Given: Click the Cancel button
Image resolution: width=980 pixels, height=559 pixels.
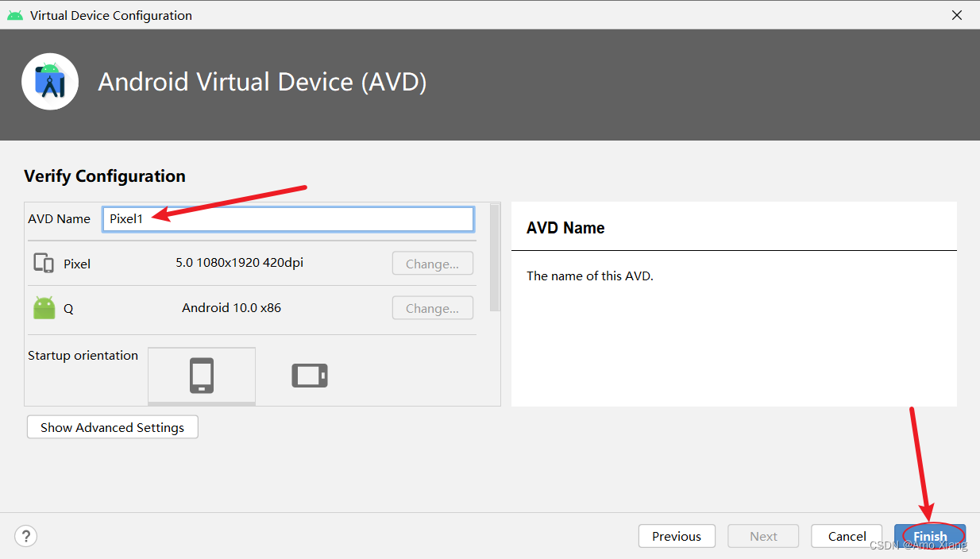Looking at the screenshot, I should 847,536.
